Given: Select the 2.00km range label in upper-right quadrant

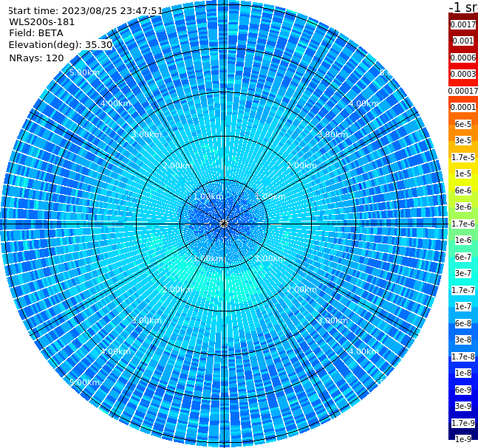Looking at the screenshot, I should [301, 165].
